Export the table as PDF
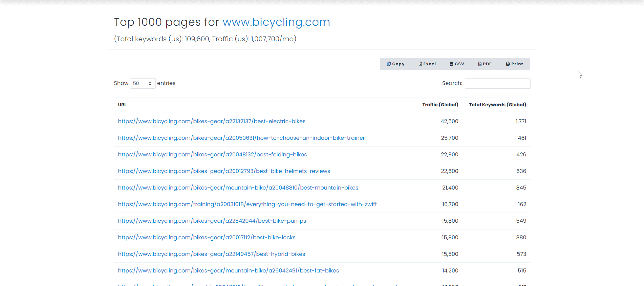 coord(485,64)
